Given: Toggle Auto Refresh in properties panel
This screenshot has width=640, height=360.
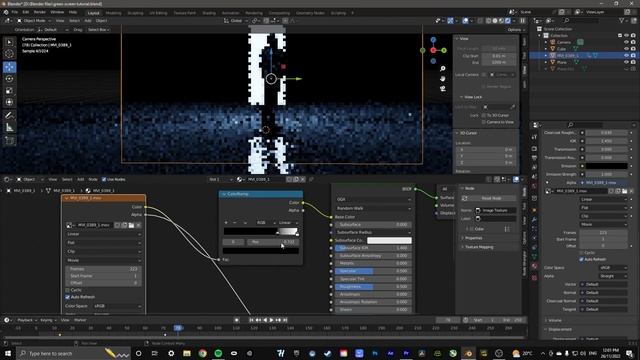Looking at the screenshot, I should click(581, 259).
